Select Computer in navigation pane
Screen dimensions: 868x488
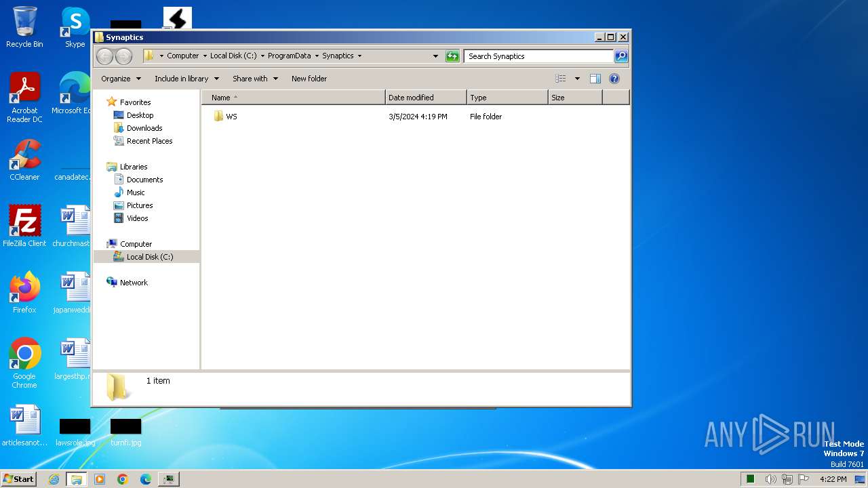click(136, 244)
